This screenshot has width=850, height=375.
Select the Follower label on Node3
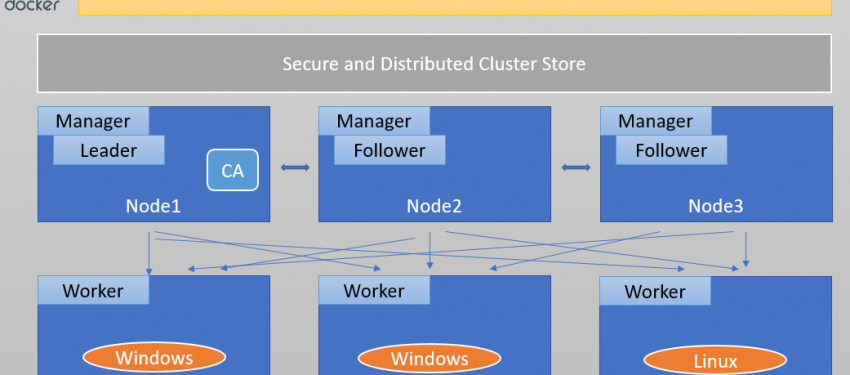click(x=671, y=150)
